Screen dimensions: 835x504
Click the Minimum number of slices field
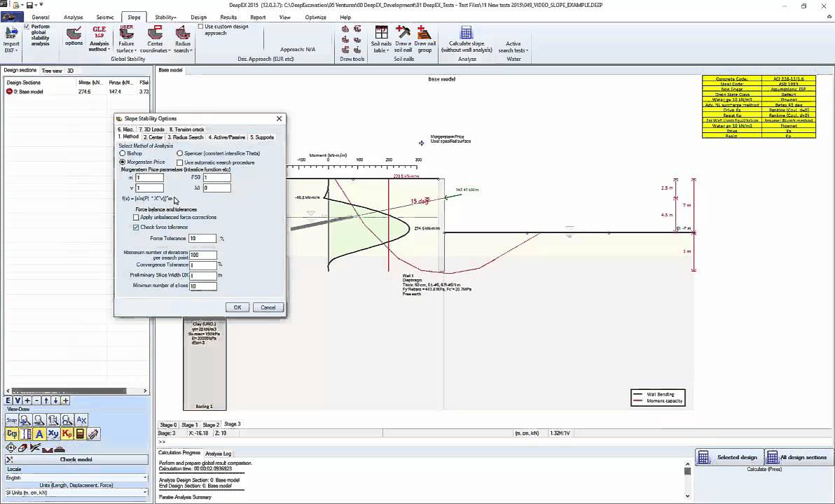[203, 286]
